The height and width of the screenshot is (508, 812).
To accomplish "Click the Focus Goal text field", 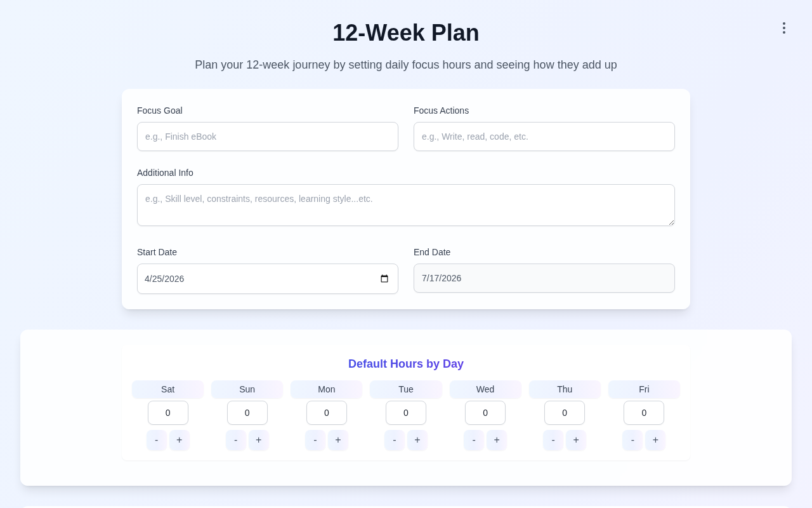I will coord(268,137).
